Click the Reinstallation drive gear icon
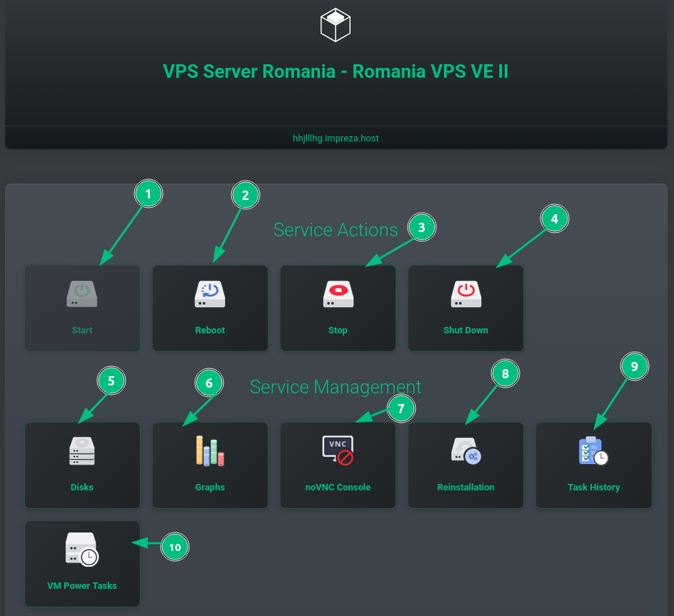The width and height of the screenshot is (674, 616). point(466,451)
